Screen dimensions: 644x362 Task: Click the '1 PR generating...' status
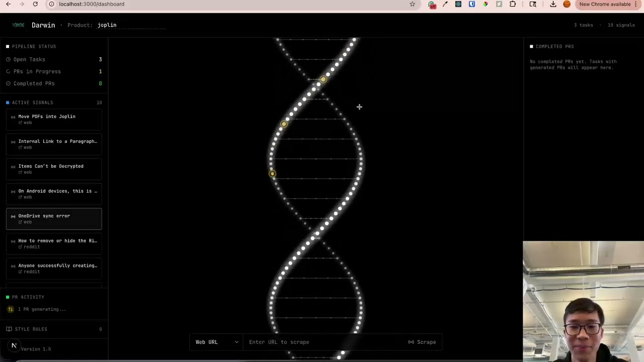click(x=42, y=309)
